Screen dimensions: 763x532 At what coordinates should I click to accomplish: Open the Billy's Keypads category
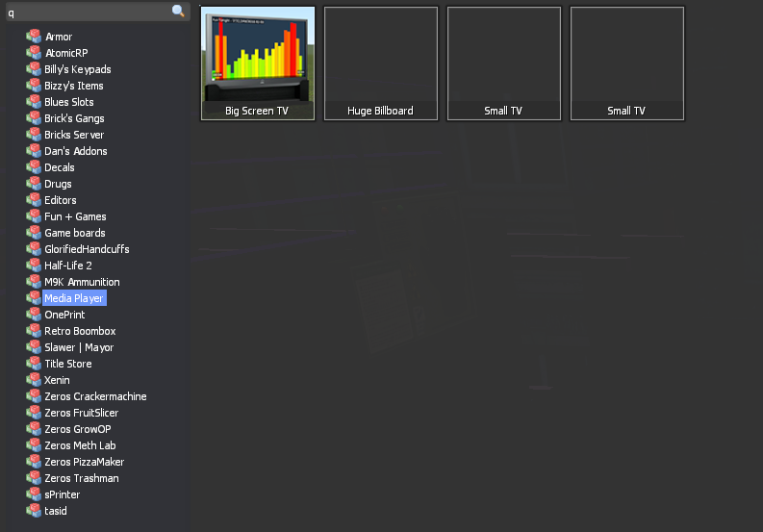point(77,69)
